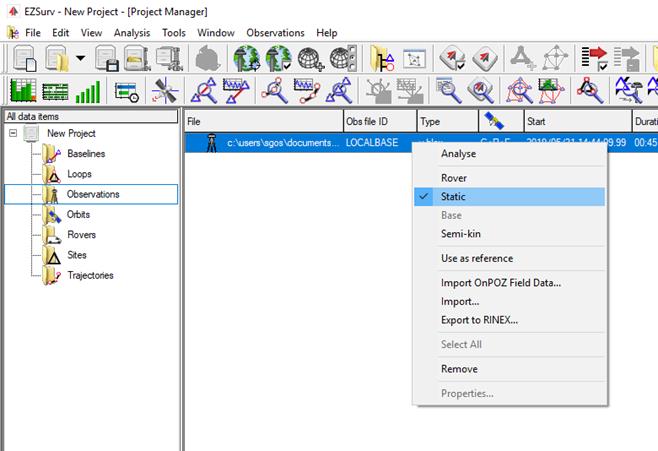Click the LOCALBASE observation ID cell
The height and width of the screenshot is (451, 658).
[x=372, y=143]
